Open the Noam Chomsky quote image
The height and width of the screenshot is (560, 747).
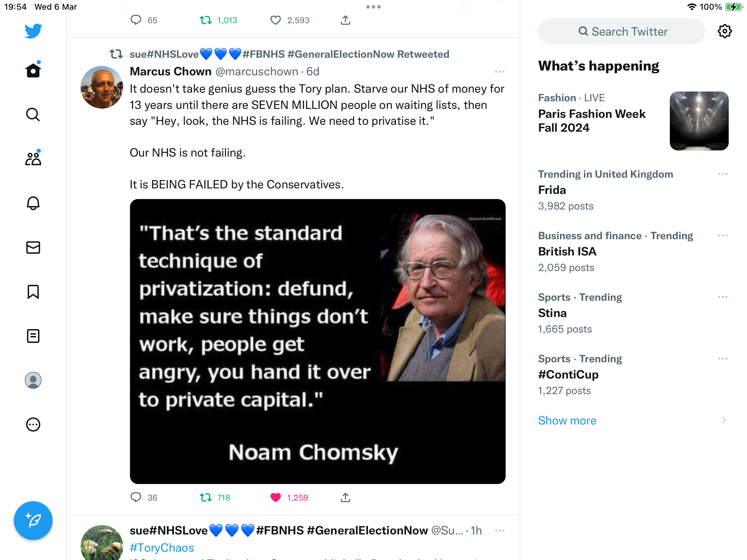[x=317, y=341]
